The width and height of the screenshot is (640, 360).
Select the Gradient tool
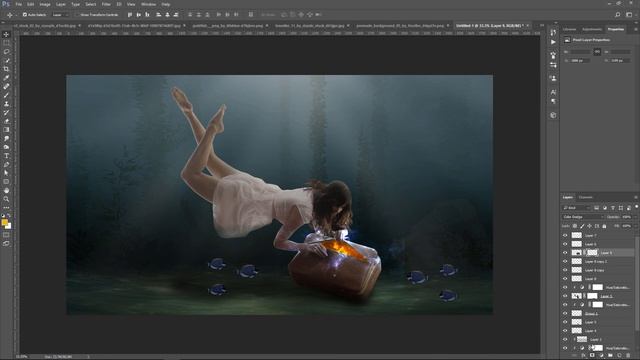click(x=6, y=130)
